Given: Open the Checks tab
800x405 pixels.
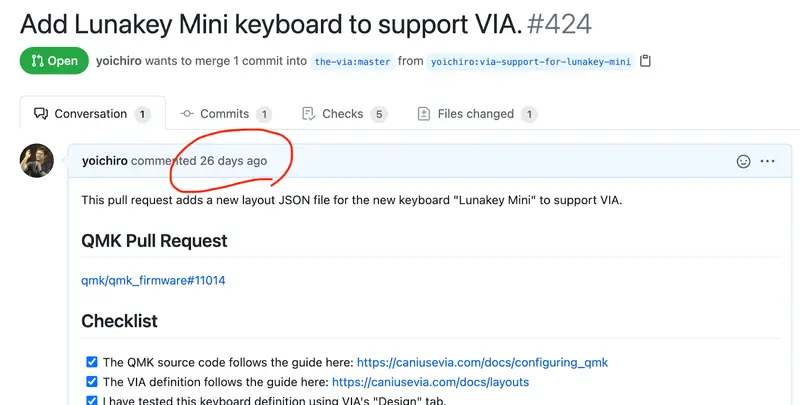Looking at the screenshot, I should 344,113.
